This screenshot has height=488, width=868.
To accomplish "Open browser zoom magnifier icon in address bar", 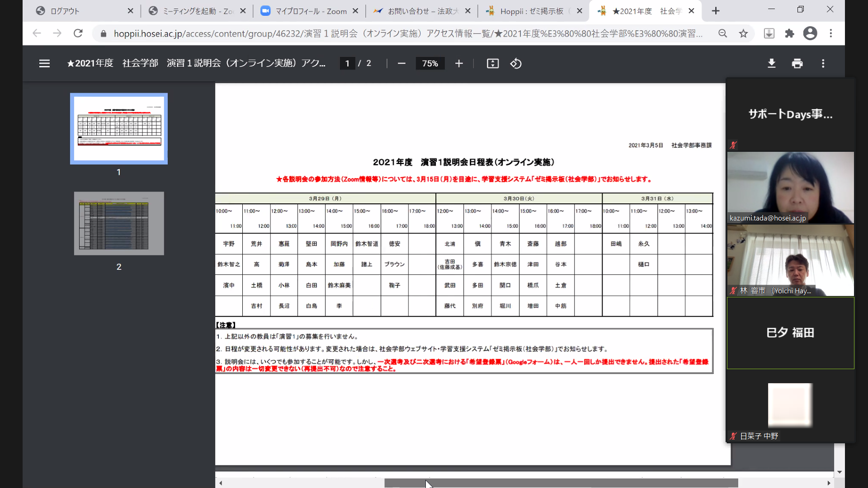I will [x=722, y=33].
